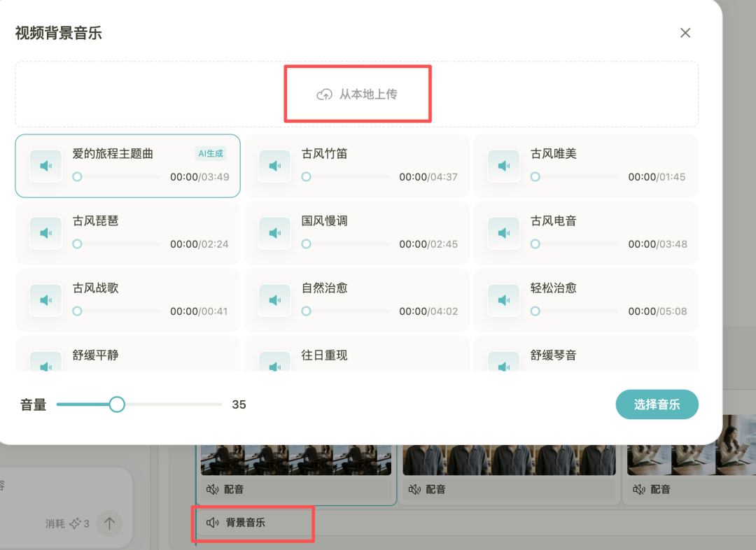Confirm with the 选择音乐 button
Image resolution: width=756 pixels, height=550 pixels.
tap(657, 404)
